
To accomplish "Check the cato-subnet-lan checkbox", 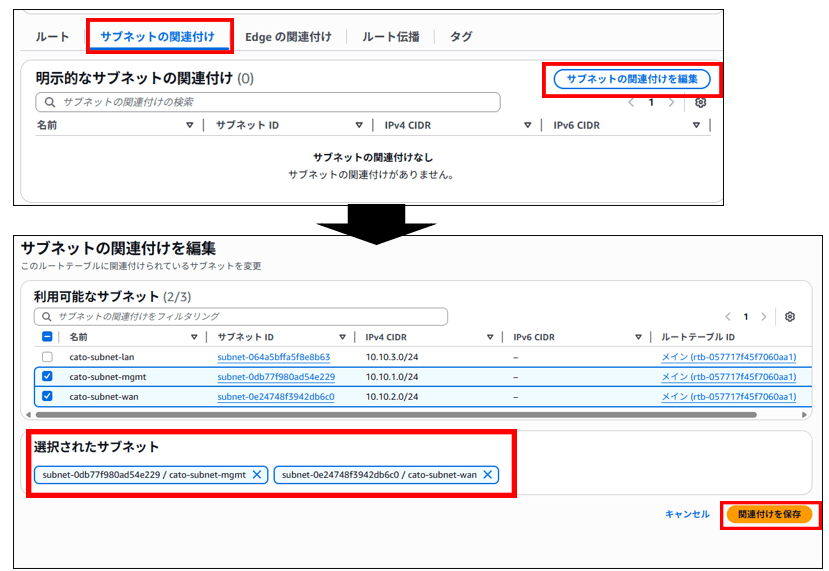I will pos(47,357).
